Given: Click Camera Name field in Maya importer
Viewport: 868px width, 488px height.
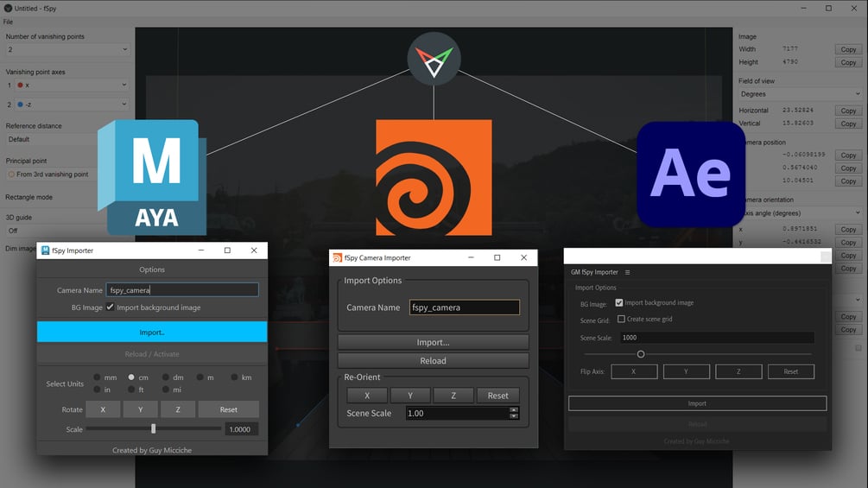Looking at the screenshot, I should 182,290.
